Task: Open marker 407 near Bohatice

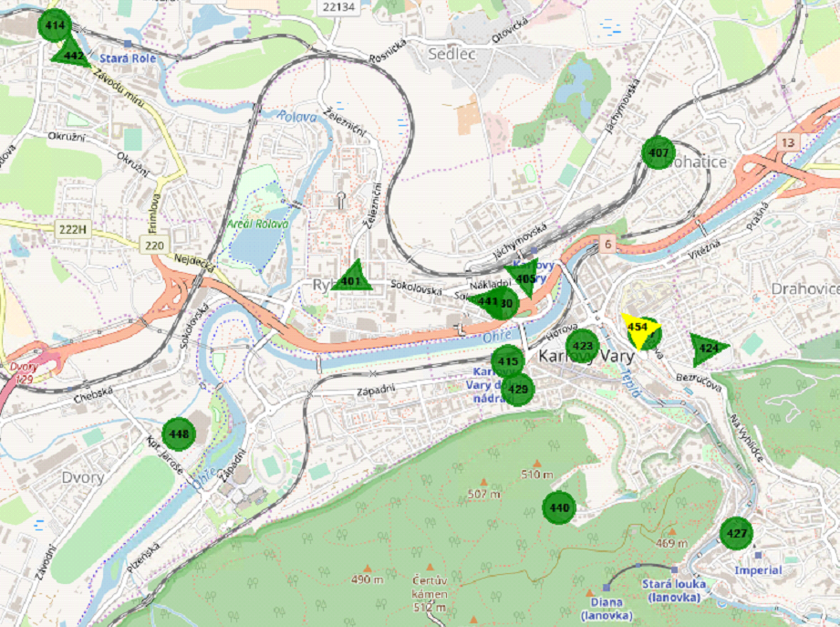Action: tap(657, 152)
